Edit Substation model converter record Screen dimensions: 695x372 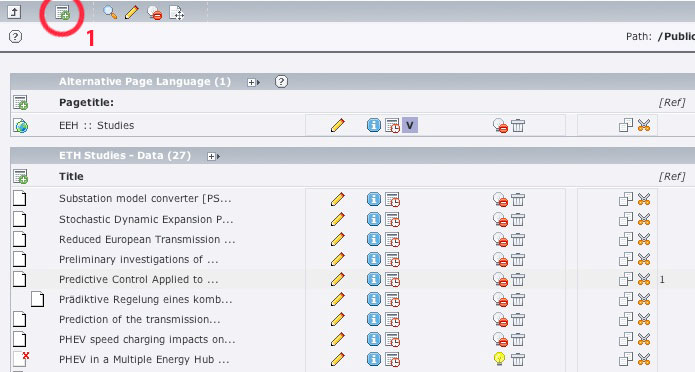click(337, 199)
